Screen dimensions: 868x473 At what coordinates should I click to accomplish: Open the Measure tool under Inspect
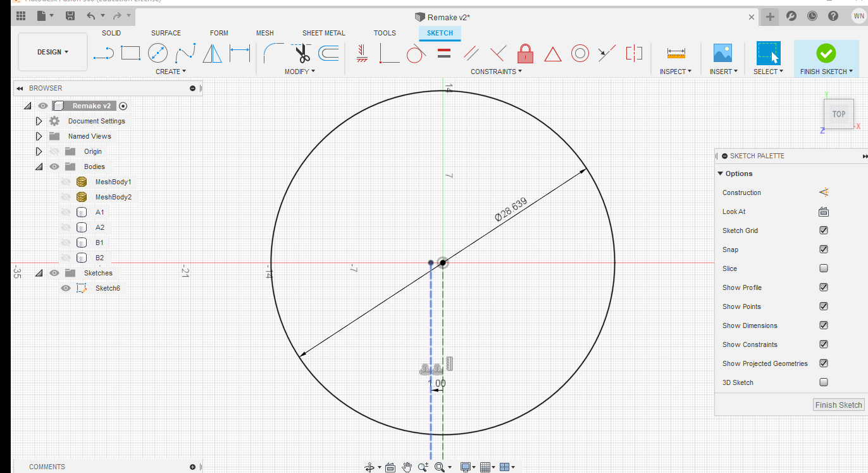point(676,53)
